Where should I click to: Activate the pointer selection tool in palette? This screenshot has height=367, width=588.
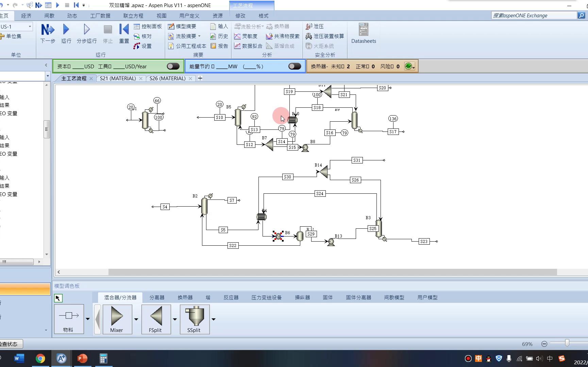tap(58, 298)
